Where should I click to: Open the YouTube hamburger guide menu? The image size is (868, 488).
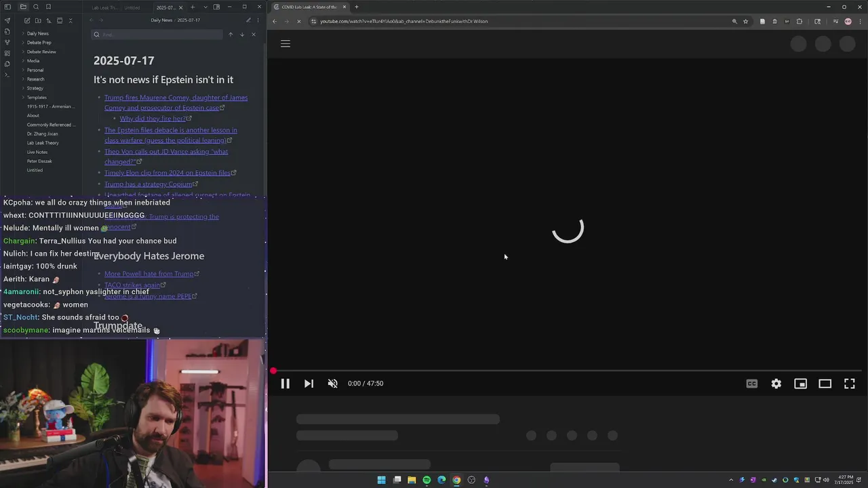[x=285, y=43]
